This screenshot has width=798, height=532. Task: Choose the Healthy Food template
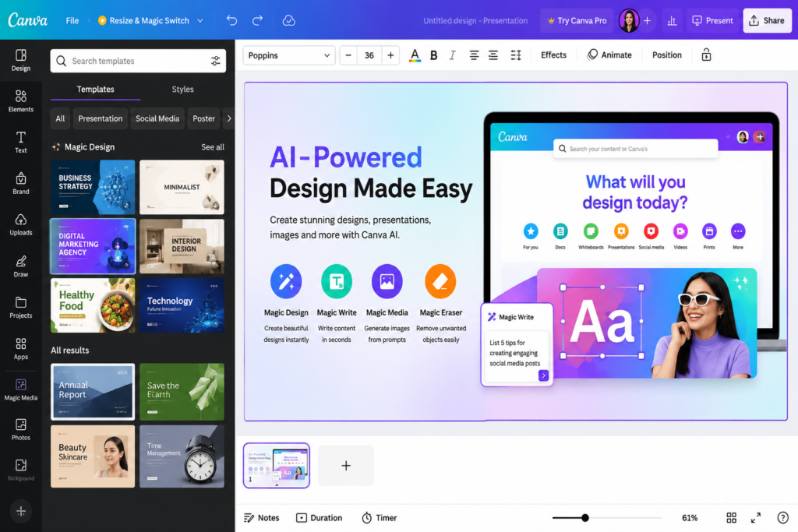pos(93,305)
